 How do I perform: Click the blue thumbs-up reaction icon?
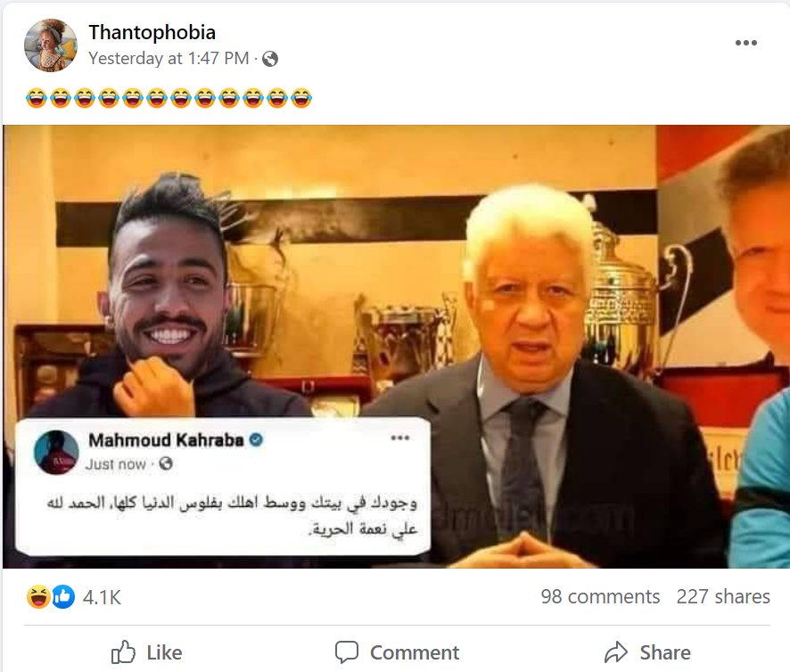63,597
